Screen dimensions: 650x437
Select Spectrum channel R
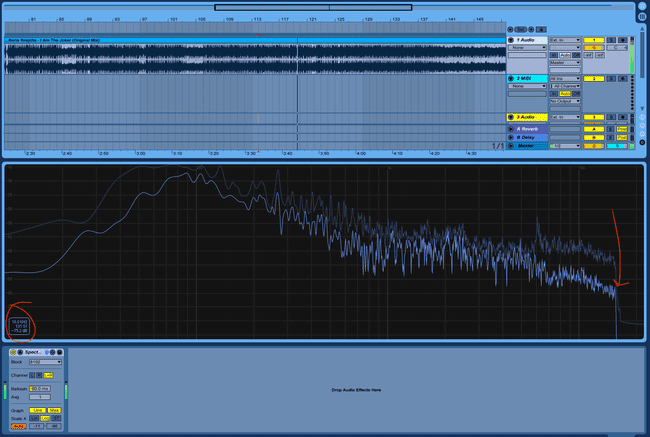click(39, 375)
